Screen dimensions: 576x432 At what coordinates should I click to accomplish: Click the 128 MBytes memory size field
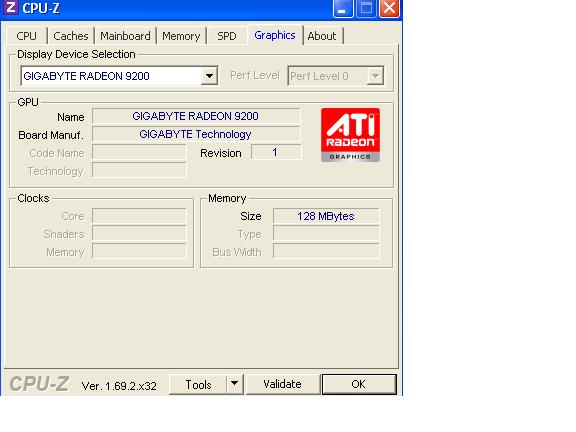click(326, 216)
